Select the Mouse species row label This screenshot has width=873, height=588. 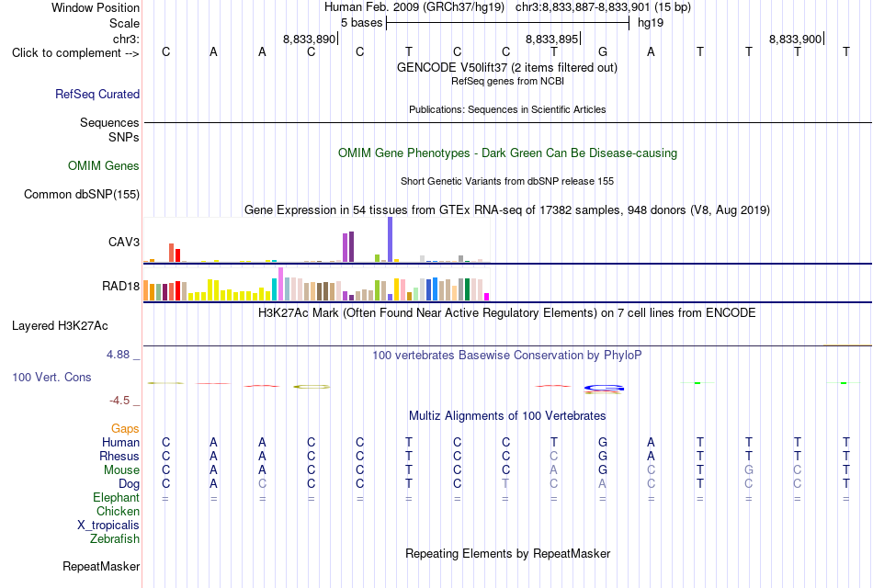[121, 470]
